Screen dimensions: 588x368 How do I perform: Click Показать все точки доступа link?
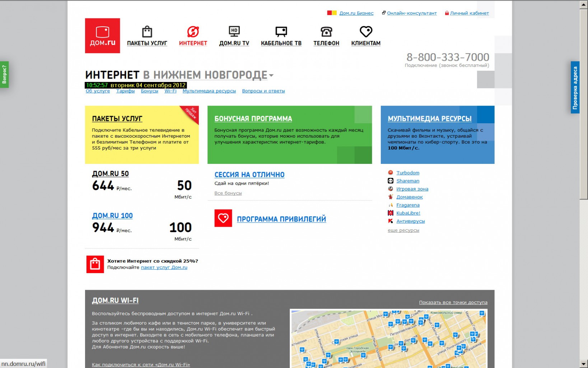click(x=453, y=302)
